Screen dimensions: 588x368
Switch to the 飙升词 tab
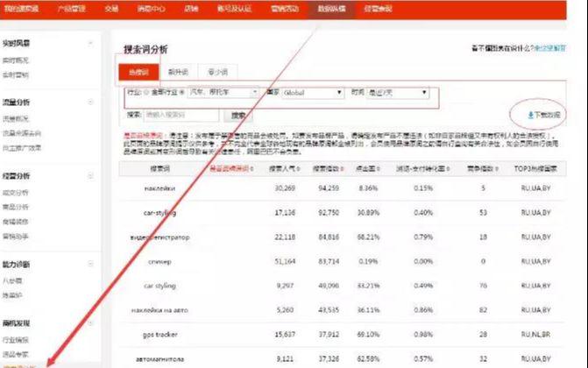pos(179,73)
